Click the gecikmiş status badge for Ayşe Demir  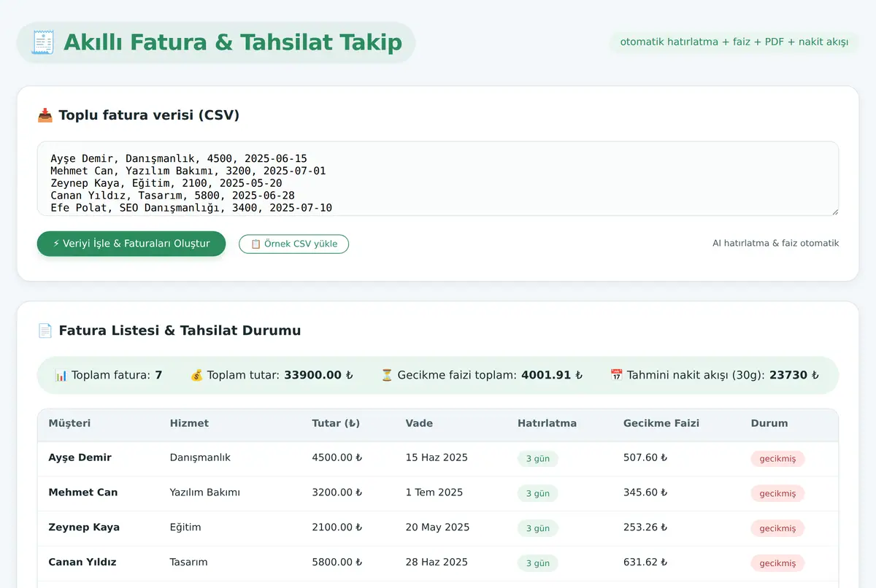coord(777,459)
